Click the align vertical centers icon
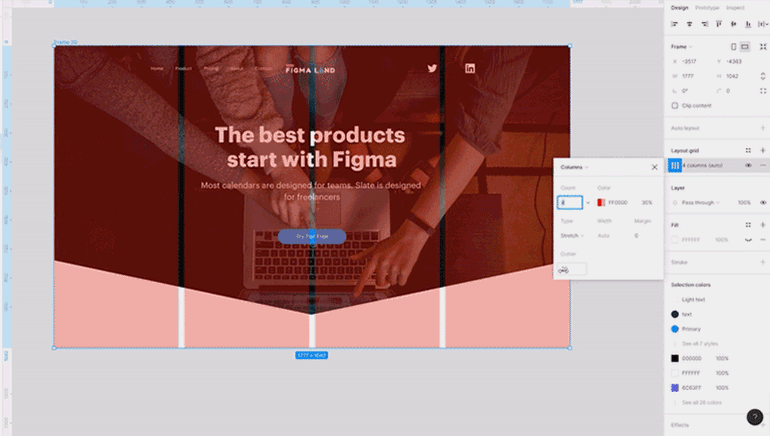 tap(734, 24)
